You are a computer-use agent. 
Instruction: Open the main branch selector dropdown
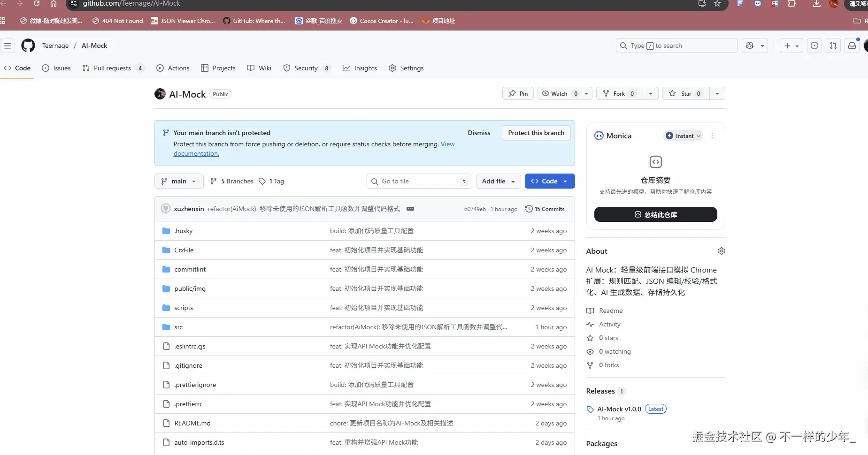(178, 181)
